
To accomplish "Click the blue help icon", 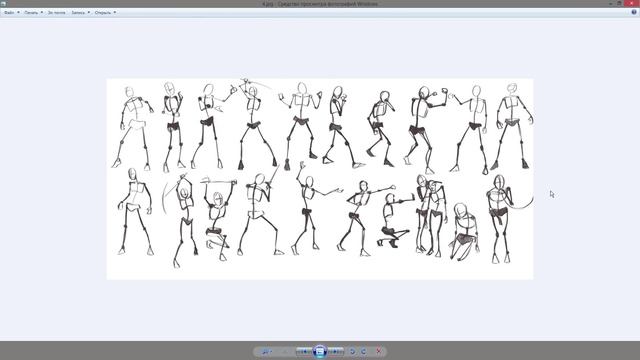I will pyautogui.click(x=634, y=12).
